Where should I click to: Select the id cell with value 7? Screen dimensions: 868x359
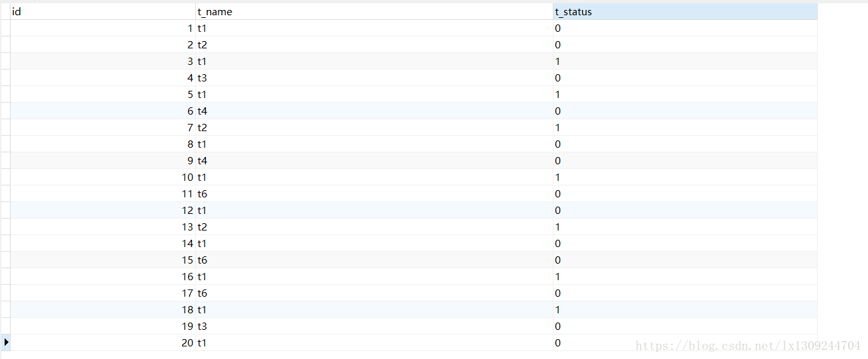click(x=103, y=128)
